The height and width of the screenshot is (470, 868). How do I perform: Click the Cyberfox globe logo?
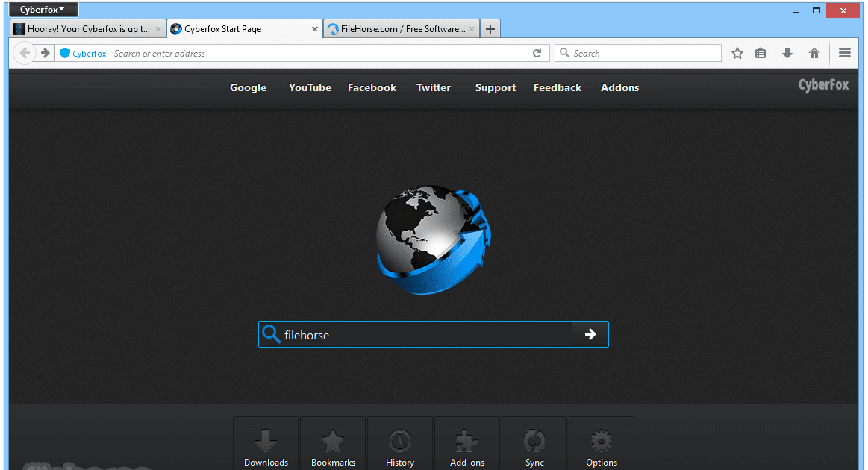[x=434, y=239]
